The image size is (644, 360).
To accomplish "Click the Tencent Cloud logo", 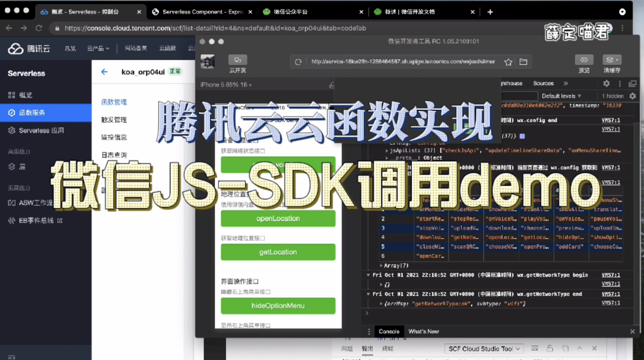I will pos(29,48).
